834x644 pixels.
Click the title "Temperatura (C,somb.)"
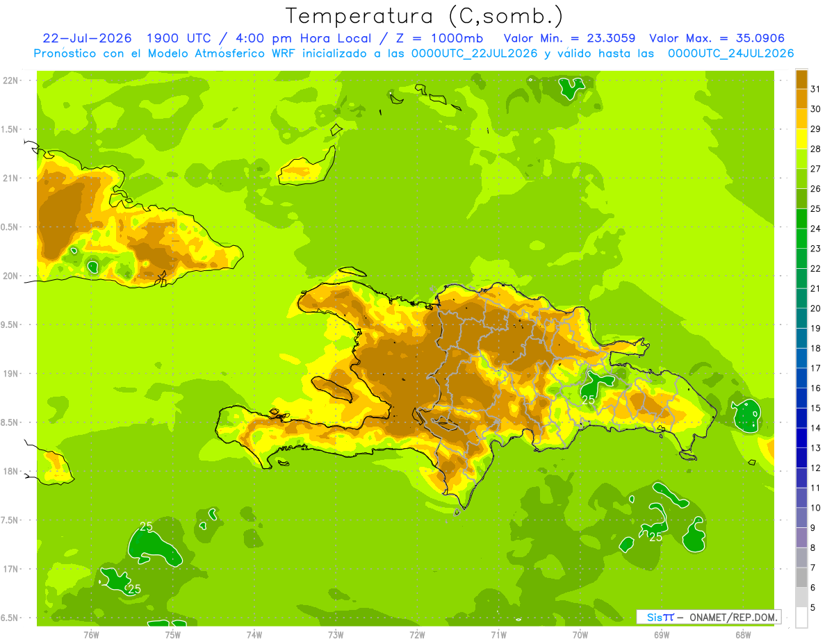(x=425, y=16)
